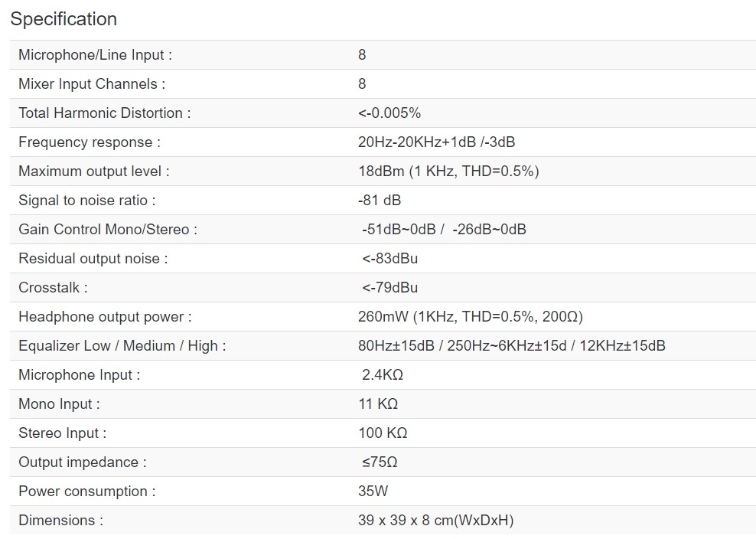Viewport: 756px width, 539px height.
Task: Click the Crosstalk label
Action: coord(53,288)
